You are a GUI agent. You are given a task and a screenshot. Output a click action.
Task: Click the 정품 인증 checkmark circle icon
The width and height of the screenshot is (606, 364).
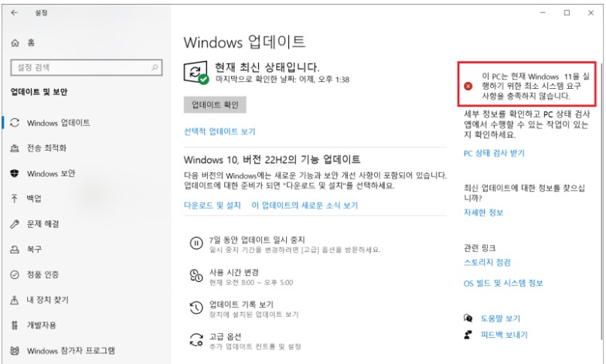pos(15,275)
